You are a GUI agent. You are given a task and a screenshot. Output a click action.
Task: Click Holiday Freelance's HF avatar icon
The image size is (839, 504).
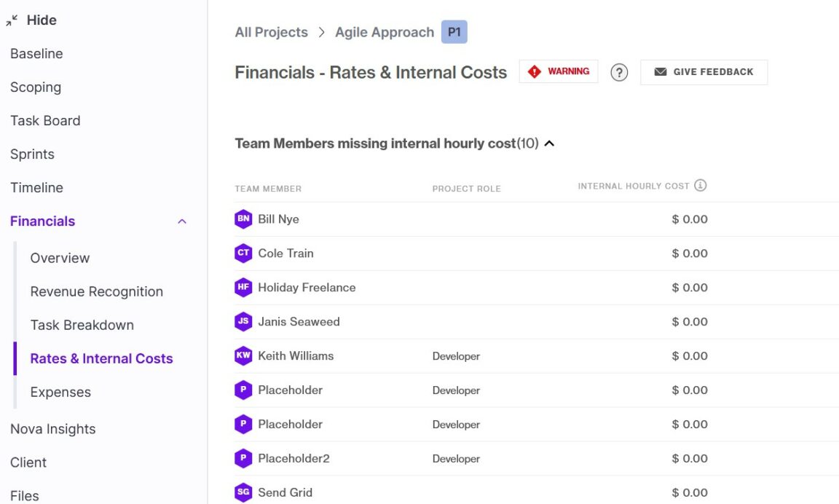(243, 287)
